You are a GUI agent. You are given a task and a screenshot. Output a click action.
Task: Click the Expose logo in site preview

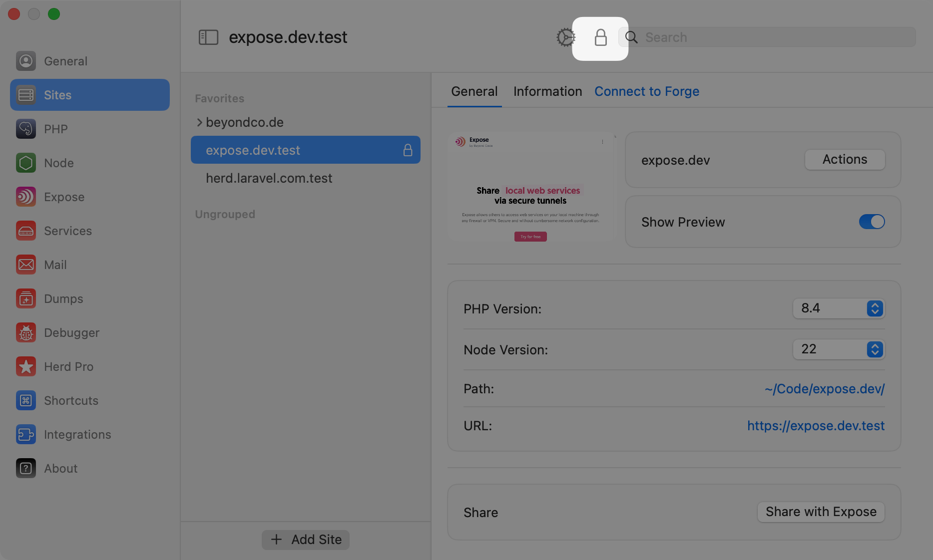click(460, 142)
